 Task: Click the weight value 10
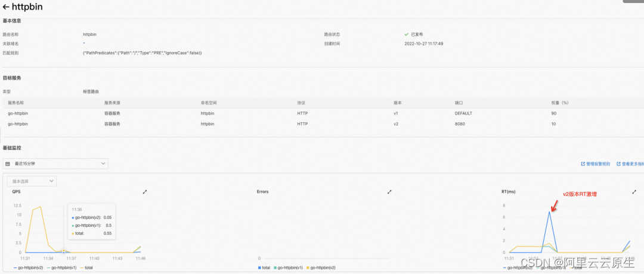(553, 124)
